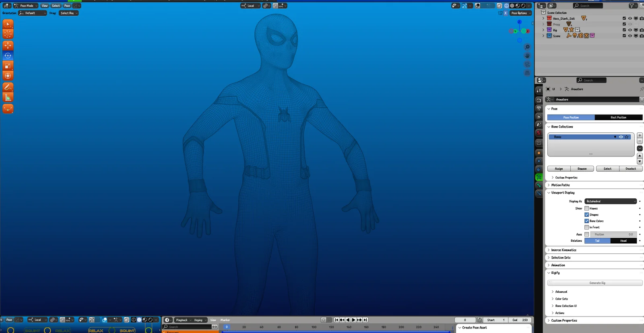Enable material preview shading

click(x=518, y=6)
